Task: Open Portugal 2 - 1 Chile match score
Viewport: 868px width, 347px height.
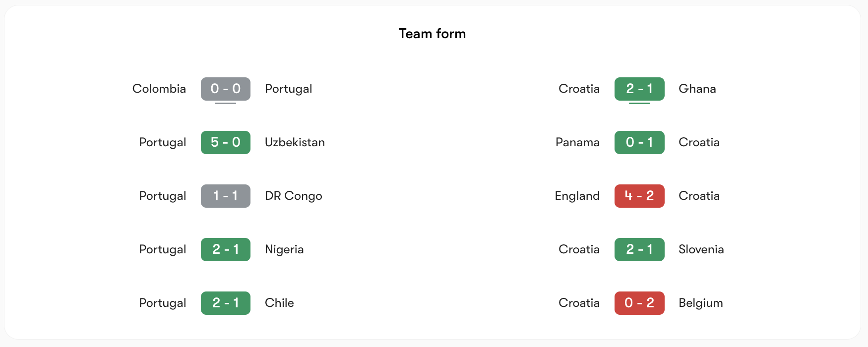Action: pyautogui.click(x=226, y=303)
